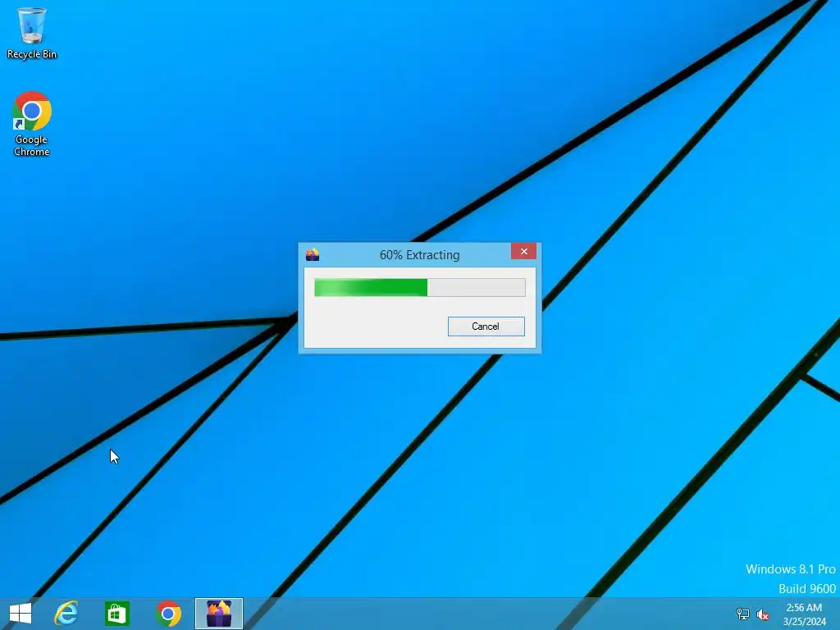This screenshot has height=630, width=840.
Task: Open the Recycle Bin desktop icon
Action: point(32,32)
